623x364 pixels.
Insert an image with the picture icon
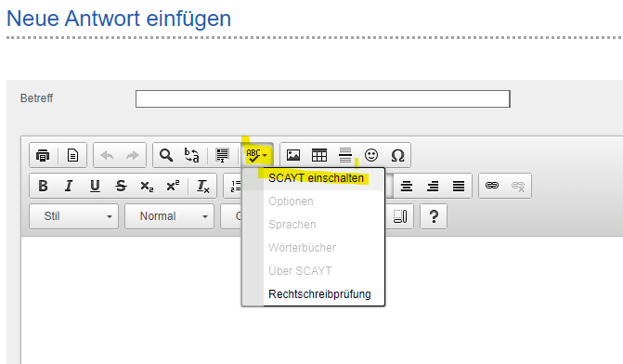click(x=293, y=155)
